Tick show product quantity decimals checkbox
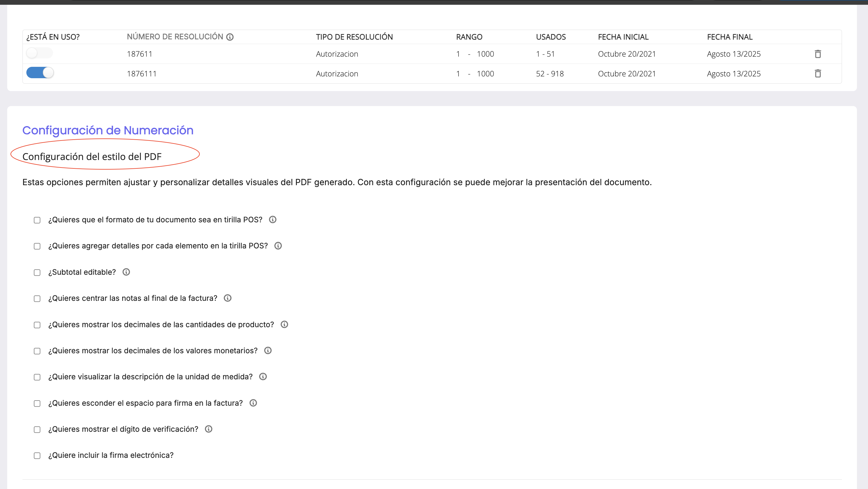 coord(37,325)
